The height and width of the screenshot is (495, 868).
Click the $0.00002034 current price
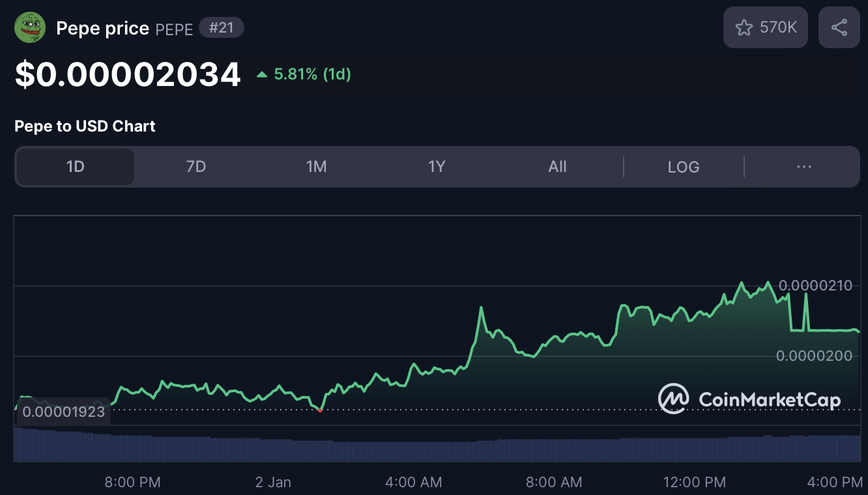tap(128, 75)
